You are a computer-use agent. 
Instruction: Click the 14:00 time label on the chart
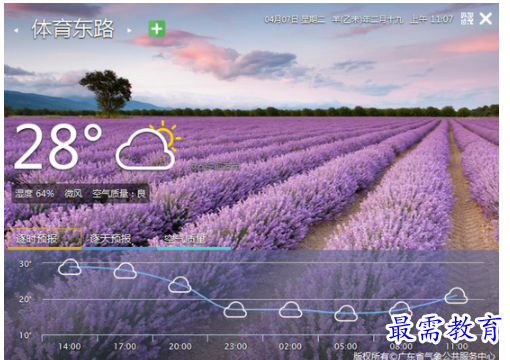coord(70,347)
